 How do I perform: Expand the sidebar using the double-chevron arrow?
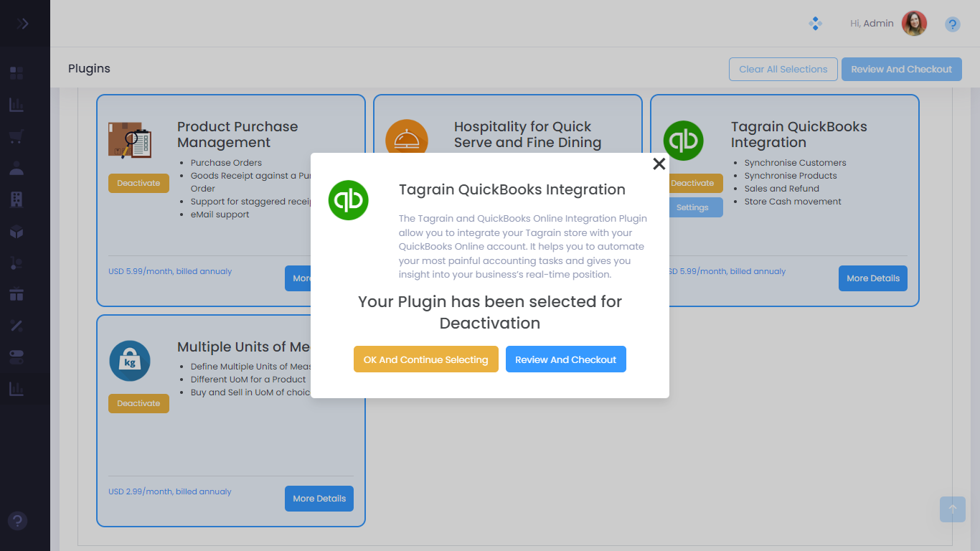tap(23, 24)
